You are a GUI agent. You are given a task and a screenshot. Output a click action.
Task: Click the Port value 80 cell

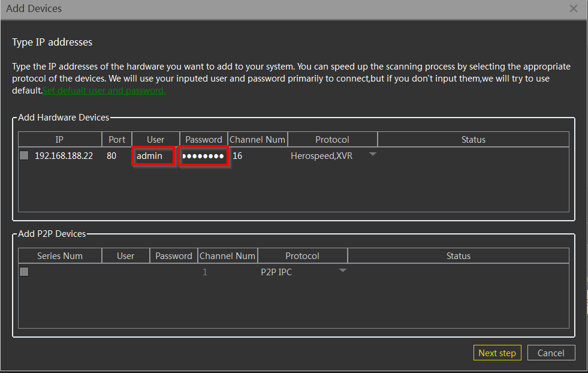pyautogui.click(x=111, y=156)
